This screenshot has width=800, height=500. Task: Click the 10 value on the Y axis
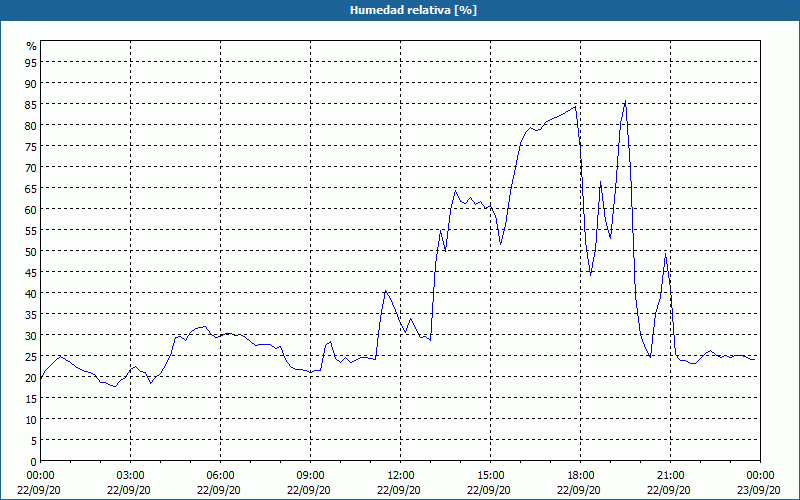click(x=31, y=419)
